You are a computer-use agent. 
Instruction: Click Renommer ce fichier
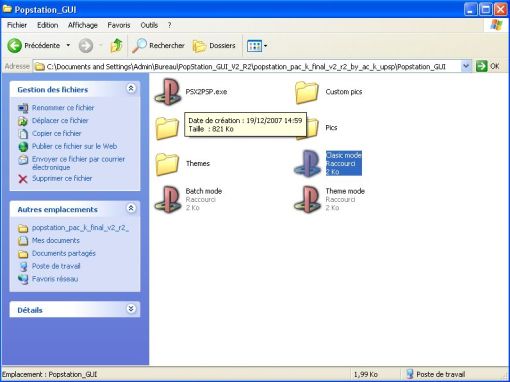pos(63,108)
